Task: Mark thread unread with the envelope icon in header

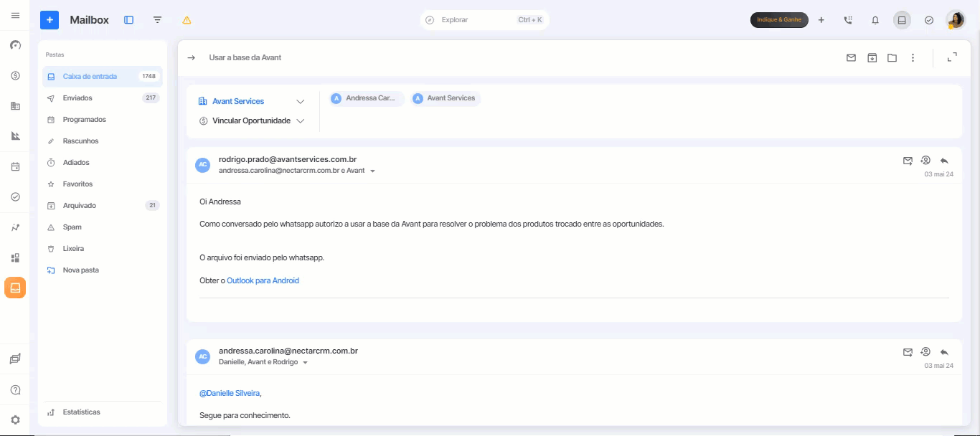Action: [x=851, y=57]
